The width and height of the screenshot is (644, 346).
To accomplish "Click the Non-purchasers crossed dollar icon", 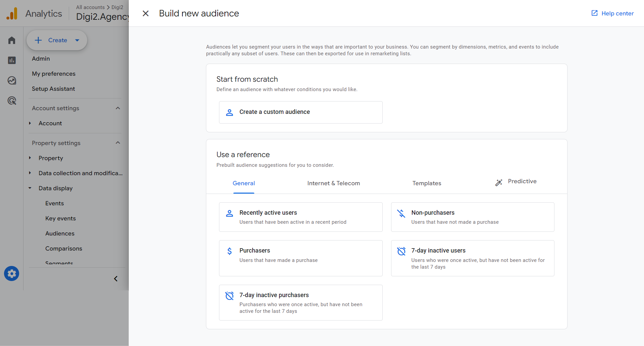I will click(x=401, y=213).
